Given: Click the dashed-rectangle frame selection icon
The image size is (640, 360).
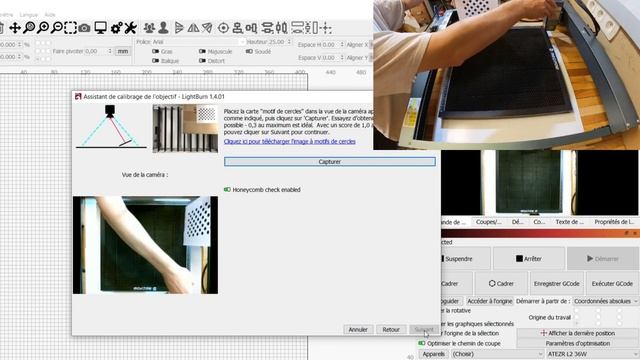Looking at the screenshot, I should 70,28.
